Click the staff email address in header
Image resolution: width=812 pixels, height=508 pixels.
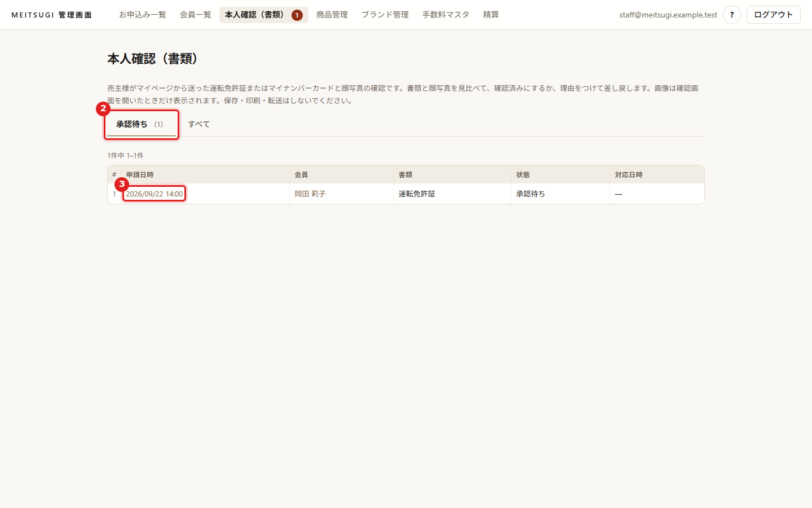click(668, 15)
